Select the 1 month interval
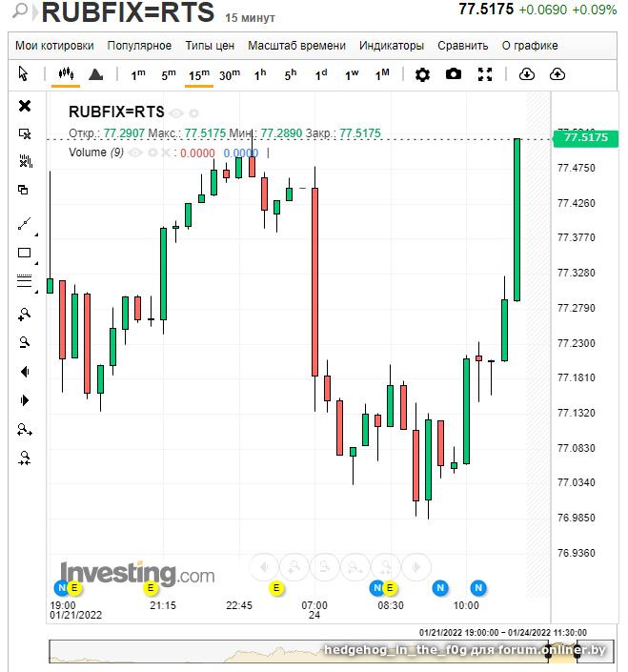 point(382,75)
